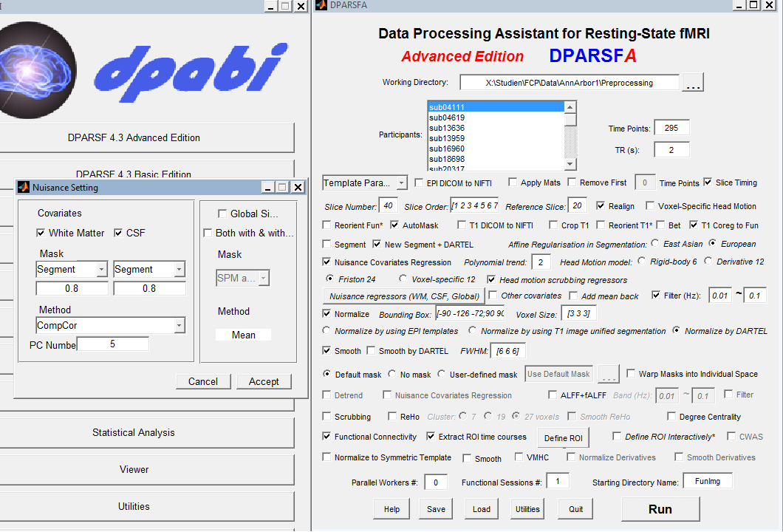Click Utilities button at bottom of DPARSFA
Image resolution: width=783 pixels, height=532 pixels.
(527, 509)
